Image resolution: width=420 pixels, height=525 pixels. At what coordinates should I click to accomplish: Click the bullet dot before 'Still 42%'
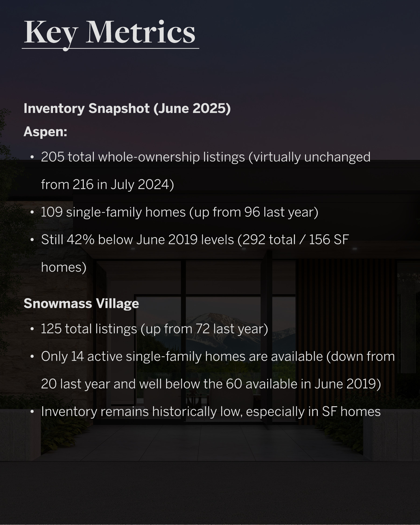coord(32,240)
